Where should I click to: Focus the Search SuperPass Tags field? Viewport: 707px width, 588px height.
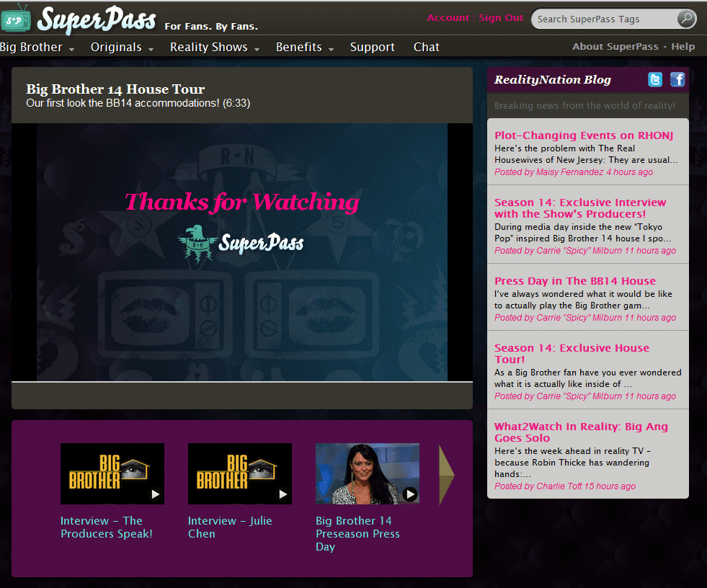pos(604,19)
